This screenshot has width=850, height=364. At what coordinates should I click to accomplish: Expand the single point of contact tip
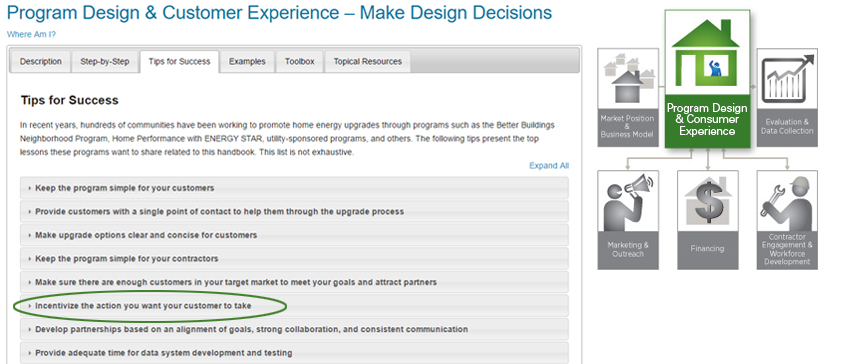[x=294, y=212]
